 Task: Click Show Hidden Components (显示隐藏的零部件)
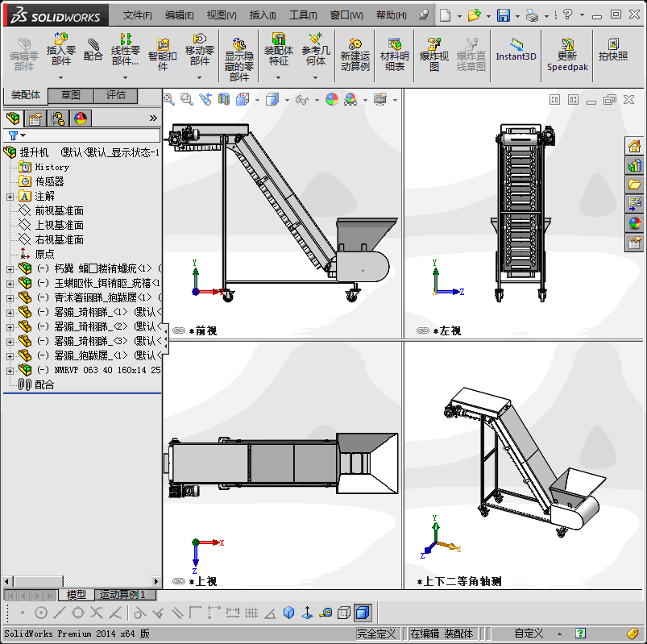239,60
